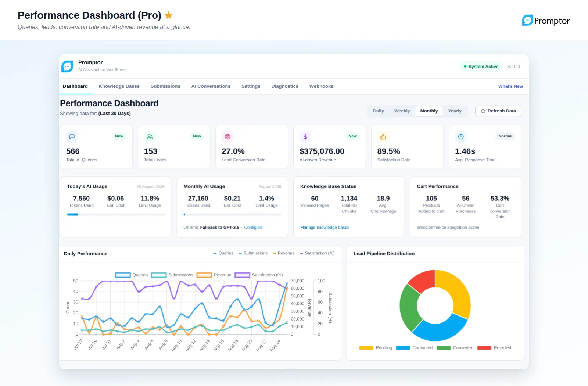Image resolution: width=588 pixels, height=386 pixels.
Task: Select the Monthly time range
Action: pos(429,111)
